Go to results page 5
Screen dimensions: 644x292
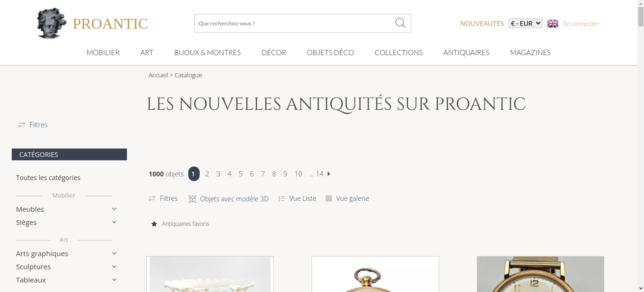(x=241, y=174)
